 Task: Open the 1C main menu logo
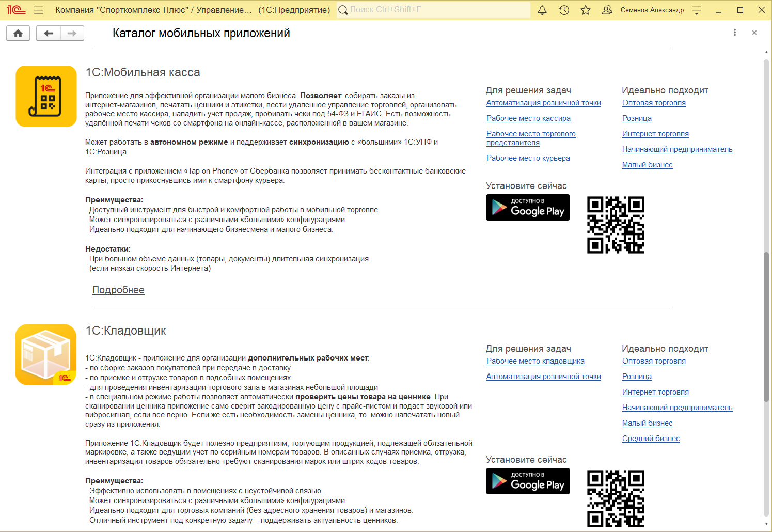coord(16,10)
